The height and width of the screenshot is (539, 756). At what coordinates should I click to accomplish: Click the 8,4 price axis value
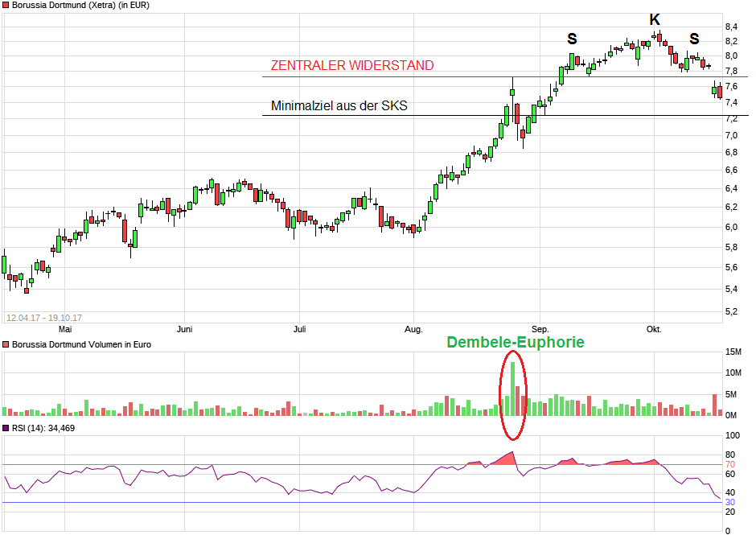[x=731, y=27]
